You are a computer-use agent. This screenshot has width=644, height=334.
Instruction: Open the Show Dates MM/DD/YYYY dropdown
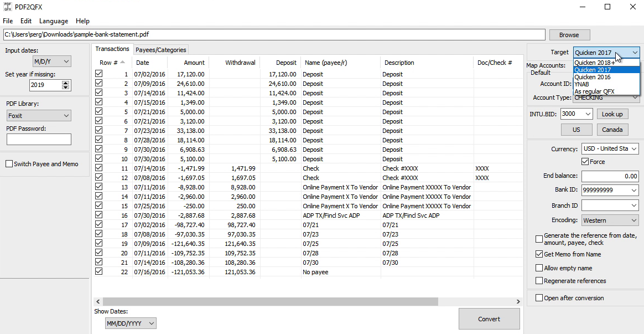[131, 323]
